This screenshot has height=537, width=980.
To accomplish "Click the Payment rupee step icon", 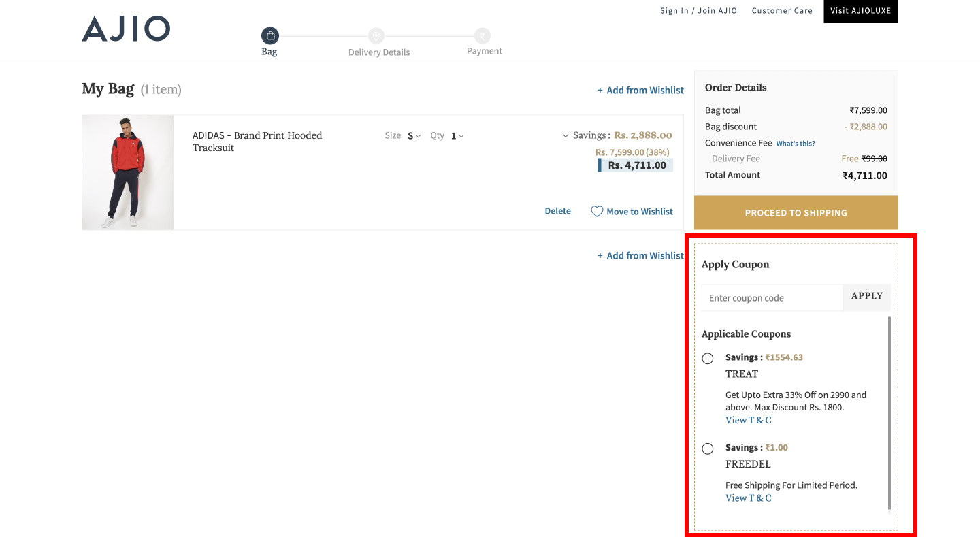I will (483, 35).
